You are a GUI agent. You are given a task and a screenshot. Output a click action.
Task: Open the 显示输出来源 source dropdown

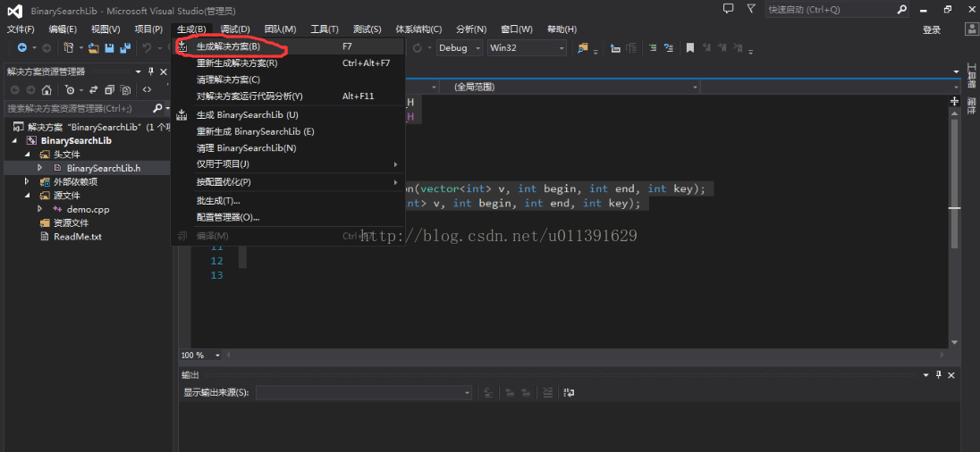coord(364,393)
